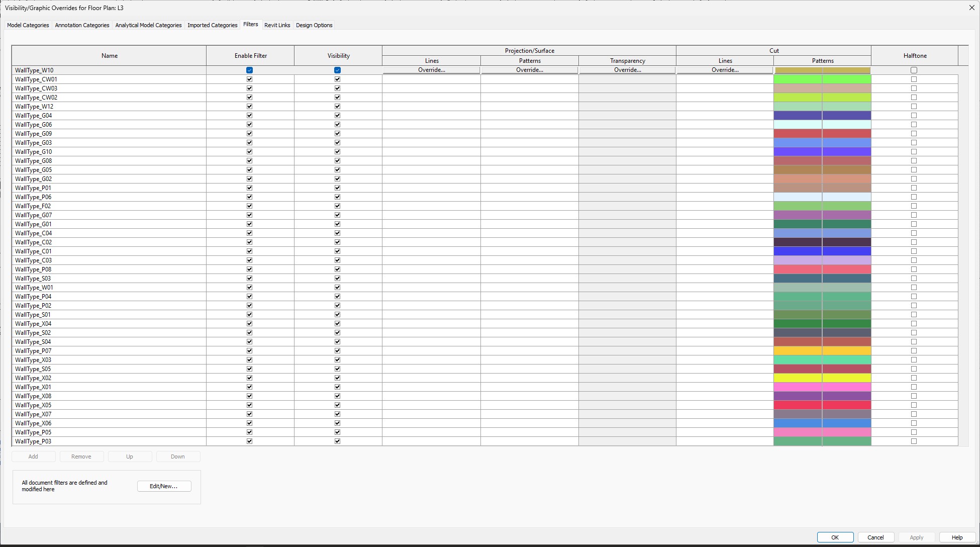Screen dimensions: 980x547
Task: Uncheck Visibility for WallType_CW01
Action: [337, 79]
